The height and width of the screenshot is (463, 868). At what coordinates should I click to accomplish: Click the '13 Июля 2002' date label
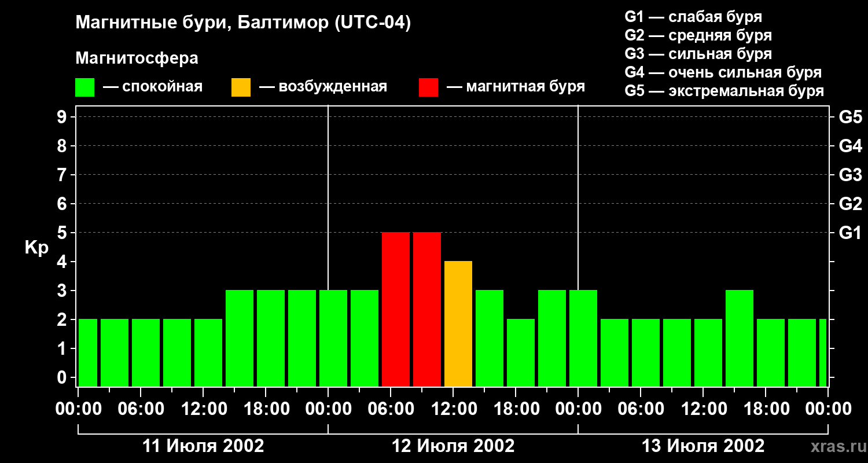[703, 446]
